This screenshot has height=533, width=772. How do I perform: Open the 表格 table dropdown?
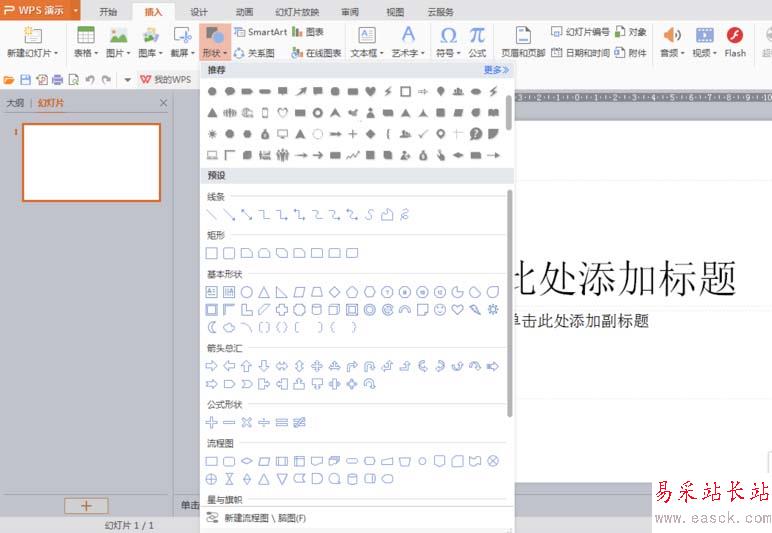(86, 42)
